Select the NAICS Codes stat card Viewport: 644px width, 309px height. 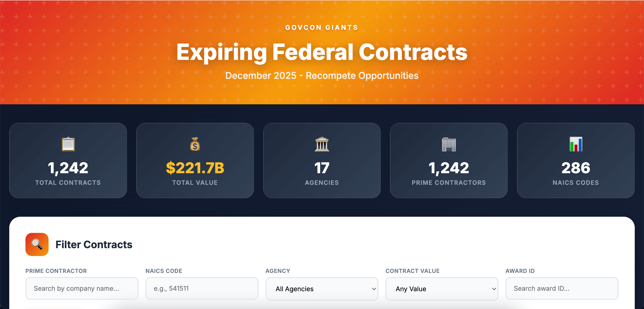pyautogui.click(x=576, y=161)
